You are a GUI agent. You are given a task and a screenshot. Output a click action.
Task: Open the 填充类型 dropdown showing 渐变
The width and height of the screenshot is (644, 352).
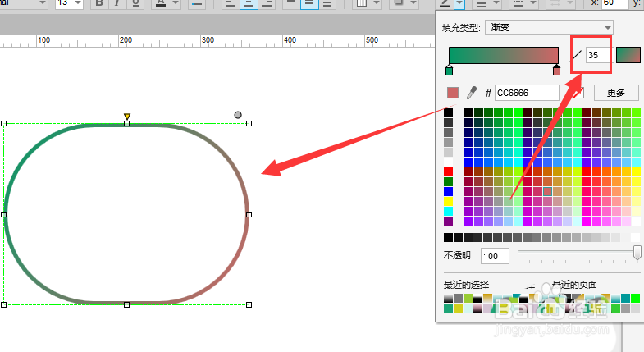tap(549, 28)
